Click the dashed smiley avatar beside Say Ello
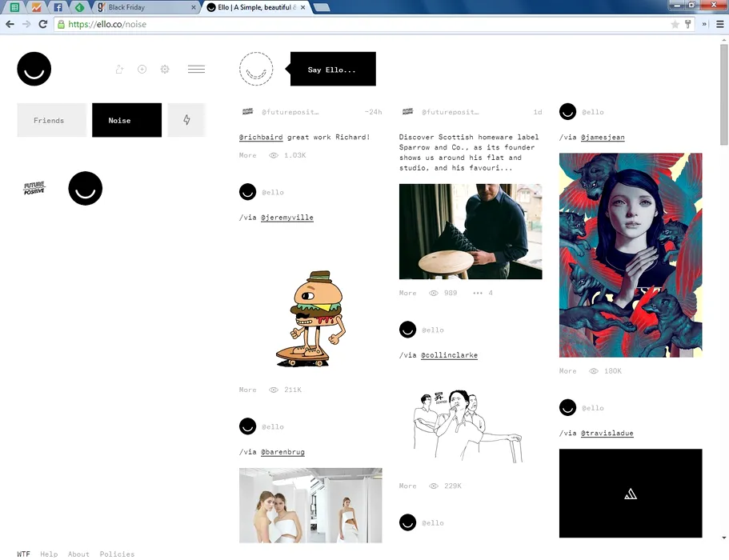 [256, 69]
